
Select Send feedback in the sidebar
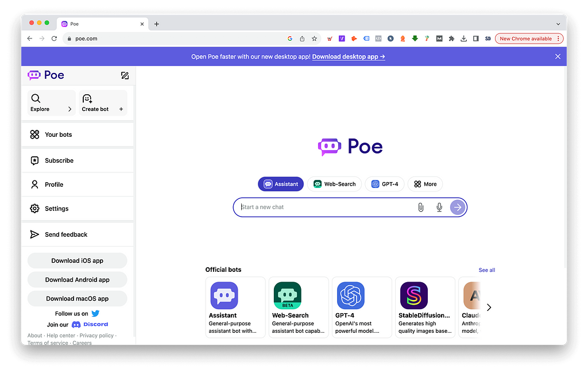(78, 234)
